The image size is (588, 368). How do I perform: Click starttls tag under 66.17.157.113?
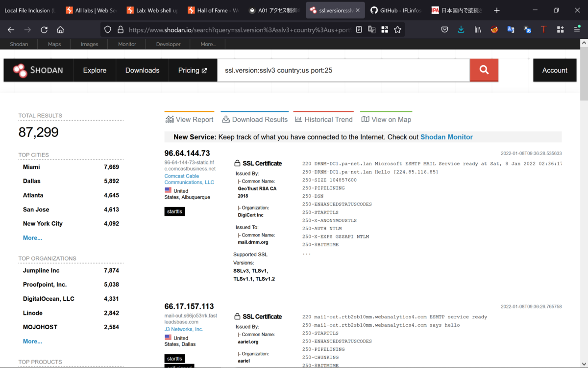[174, 359]
